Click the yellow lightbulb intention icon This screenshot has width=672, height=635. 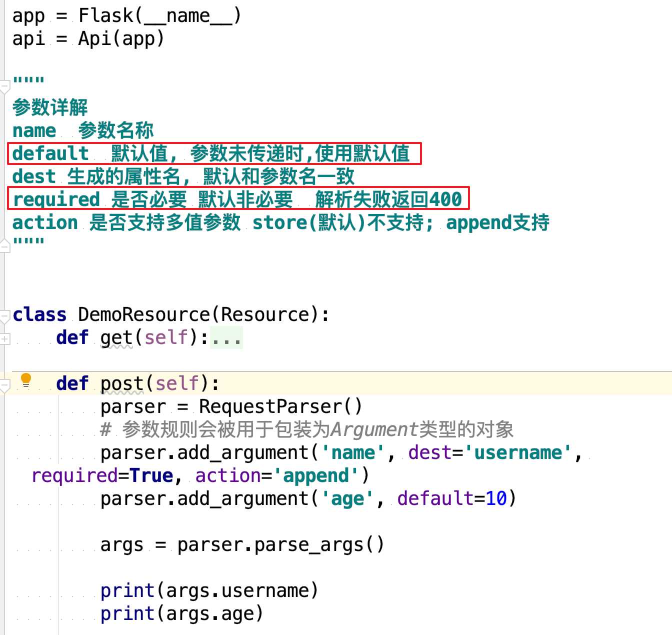coord(26,381)
